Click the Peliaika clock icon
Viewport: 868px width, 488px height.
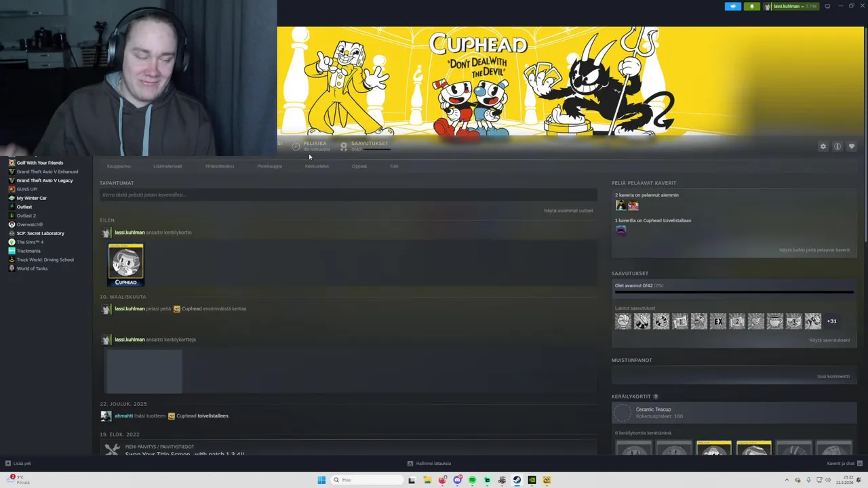296,146
